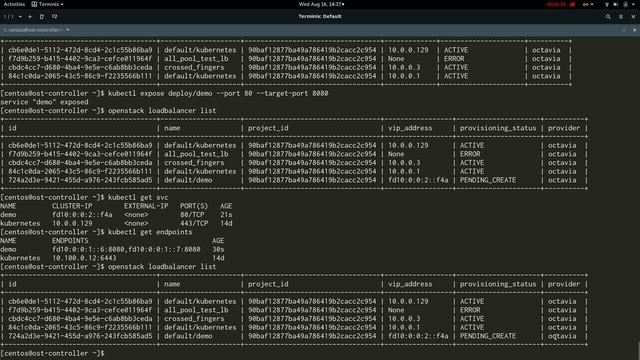Click the red indicator icon beside the timer
The width and height of the screenshot is (640, 360).
point(573,4)
